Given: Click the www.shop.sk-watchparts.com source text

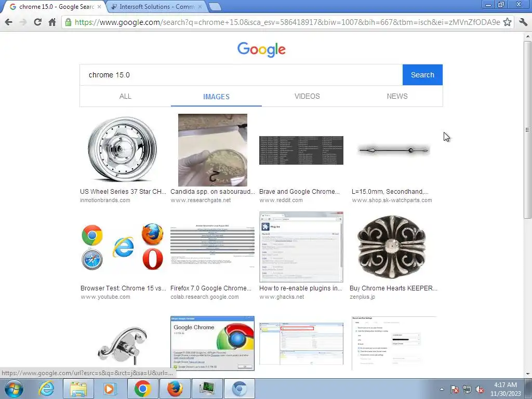Looking at the screenshot, I should click(392, 200).
